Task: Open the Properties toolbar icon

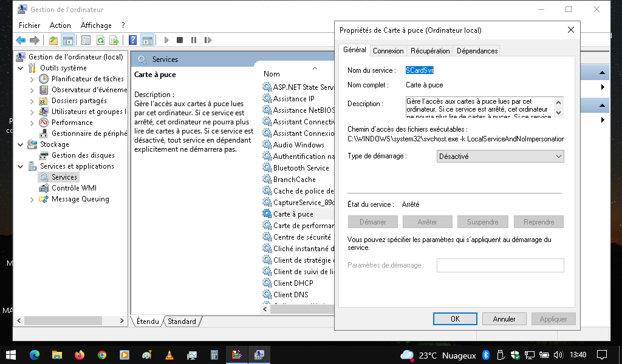Action: click(x=86, y=40)
